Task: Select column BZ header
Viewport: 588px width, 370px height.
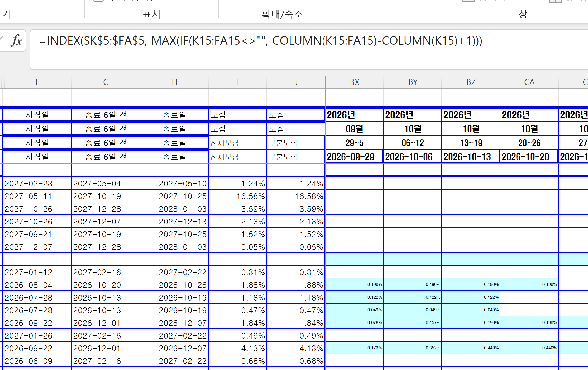Action: coord(471,82)
